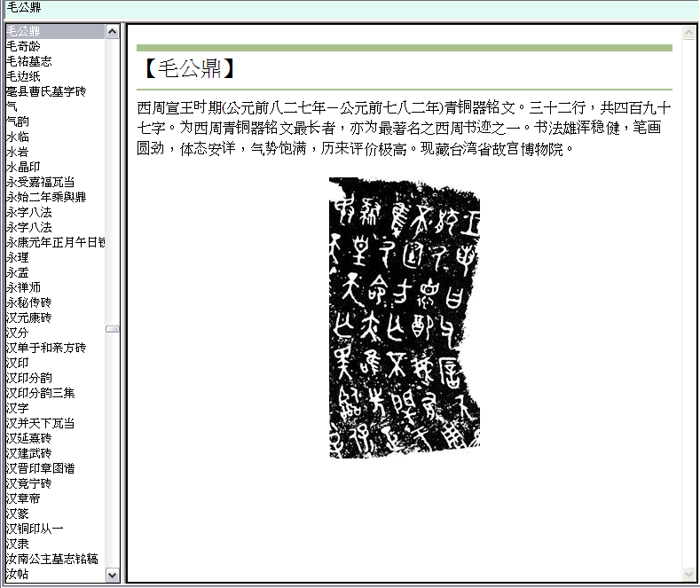700x588 pixels.
Task: Open the 汉并天下瓦当 entry
Action: coord(40,423)
